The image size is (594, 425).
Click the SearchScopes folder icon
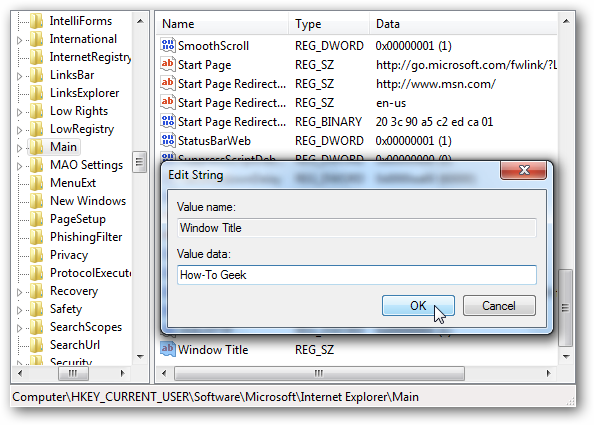(x=36, y=327)
